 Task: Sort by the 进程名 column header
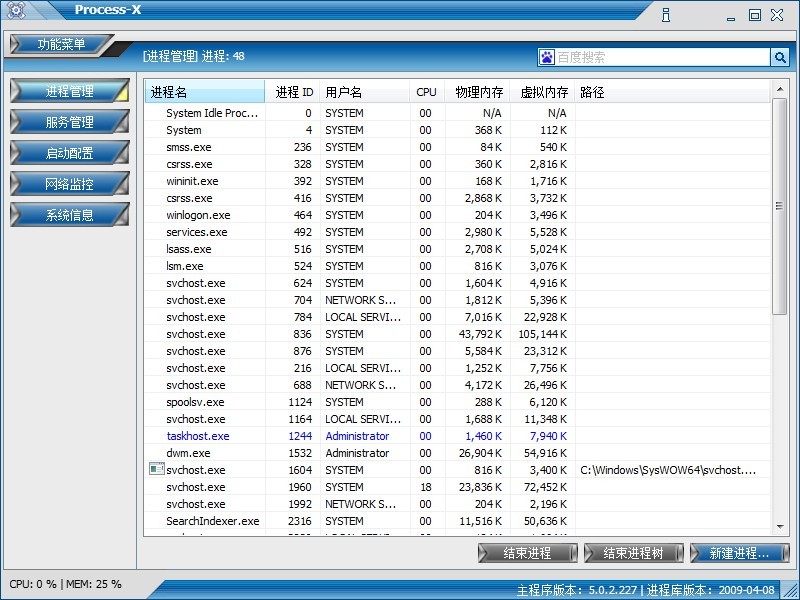pos(204,92)
